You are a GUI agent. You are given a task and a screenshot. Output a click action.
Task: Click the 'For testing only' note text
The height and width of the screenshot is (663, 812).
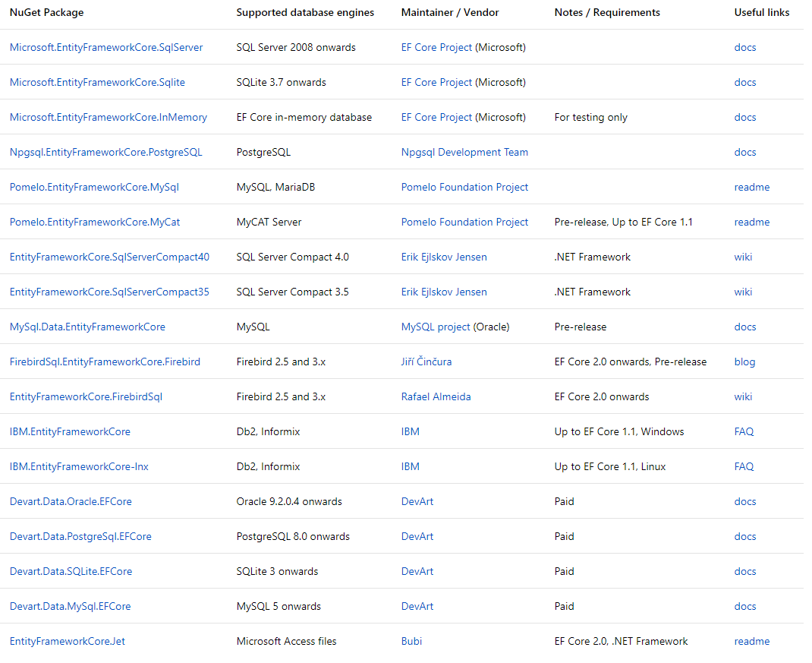click(x=591, y=117)
